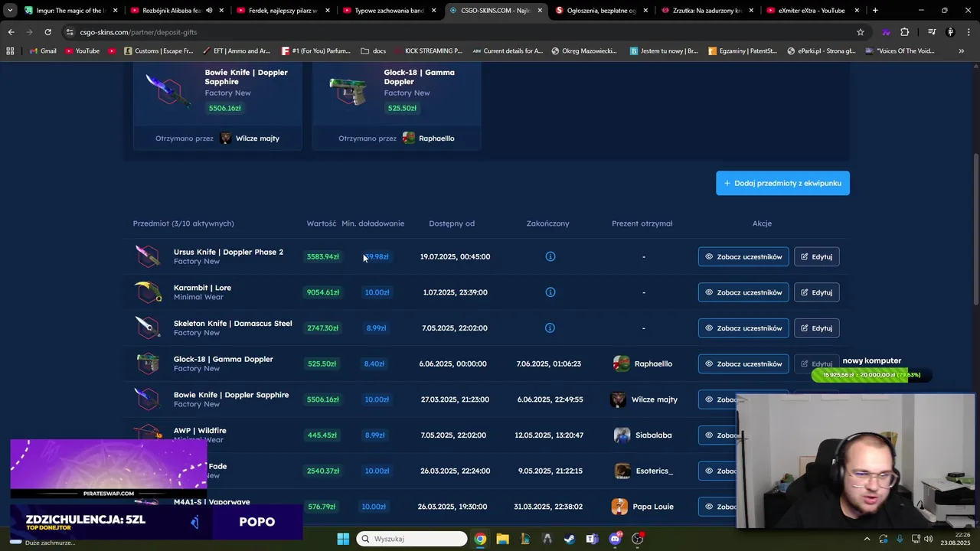The height and width of the screenshot is (551, 980).
Task: Switch to Ogłoszenia bezpłatne tab
Action: tap(600, 11)
